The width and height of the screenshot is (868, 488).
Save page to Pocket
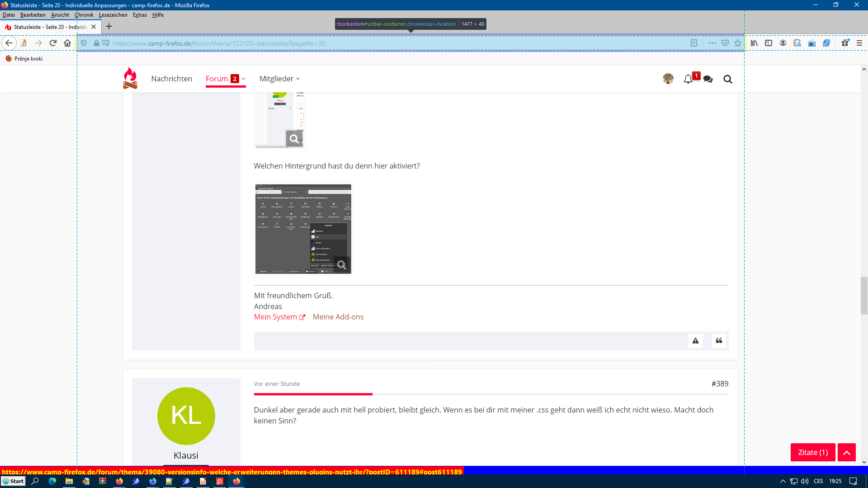pos(725,43)
